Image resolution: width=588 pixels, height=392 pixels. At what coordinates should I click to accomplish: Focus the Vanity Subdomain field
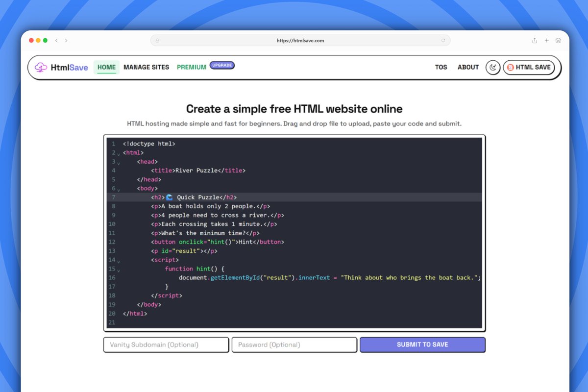[166, 344]
